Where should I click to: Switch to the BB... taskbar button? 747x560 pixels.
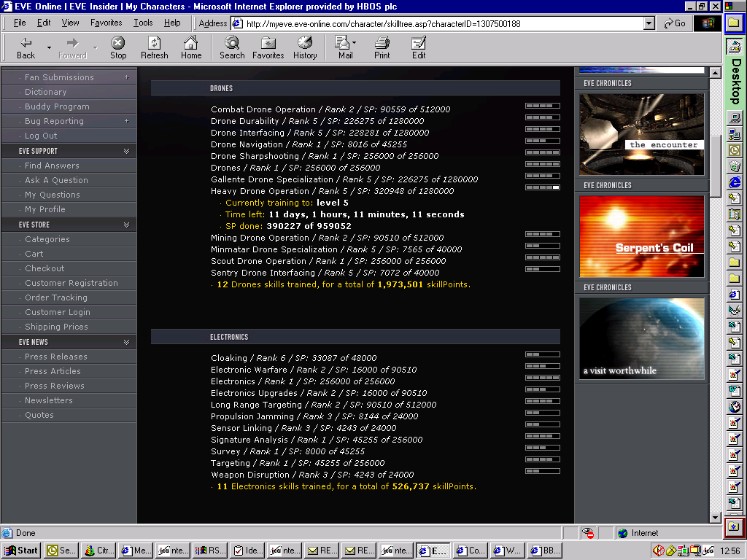pyautogui.click(x=545, y=551)
